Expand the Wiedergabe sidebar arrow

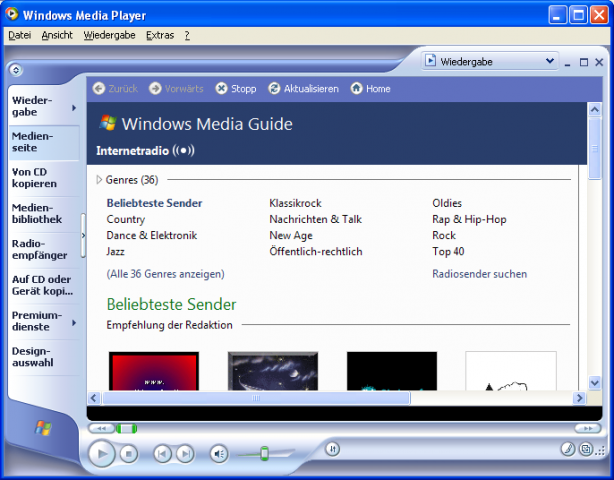(x=74, y=108)
